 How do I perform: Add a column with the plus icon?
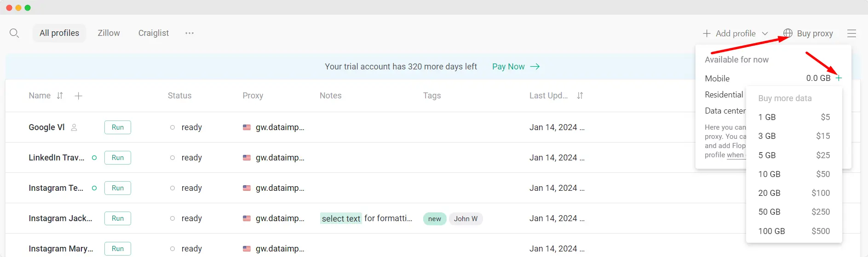79,96
